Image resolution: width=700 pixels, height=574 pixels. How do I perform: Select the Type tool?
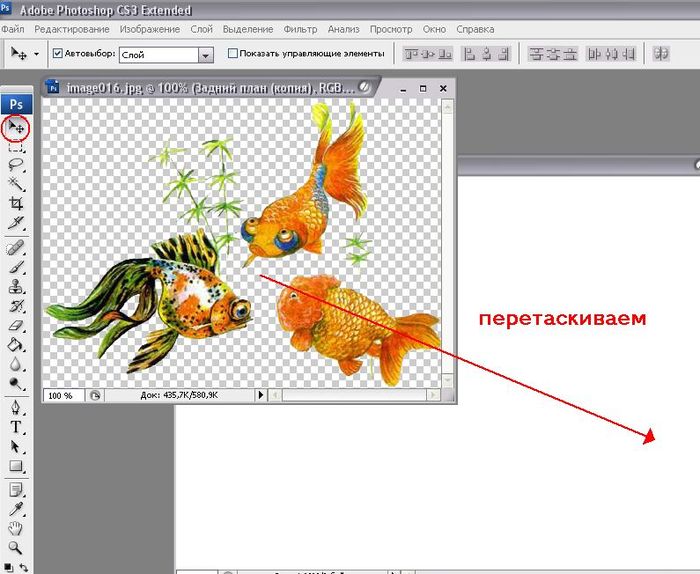(x=16, y=427)
